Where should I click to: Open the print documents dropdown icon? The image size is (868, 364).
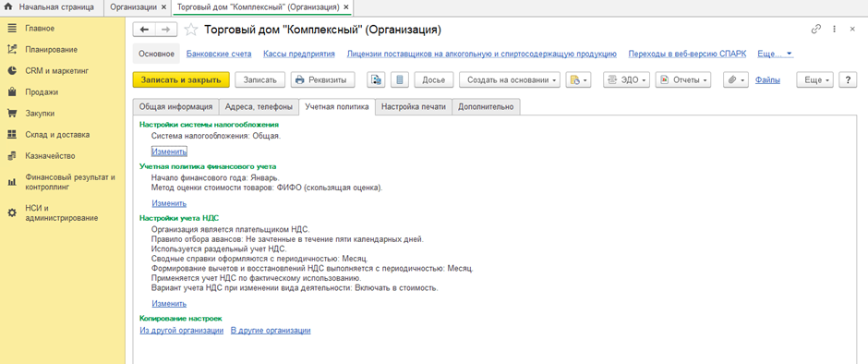click(578, 79)
